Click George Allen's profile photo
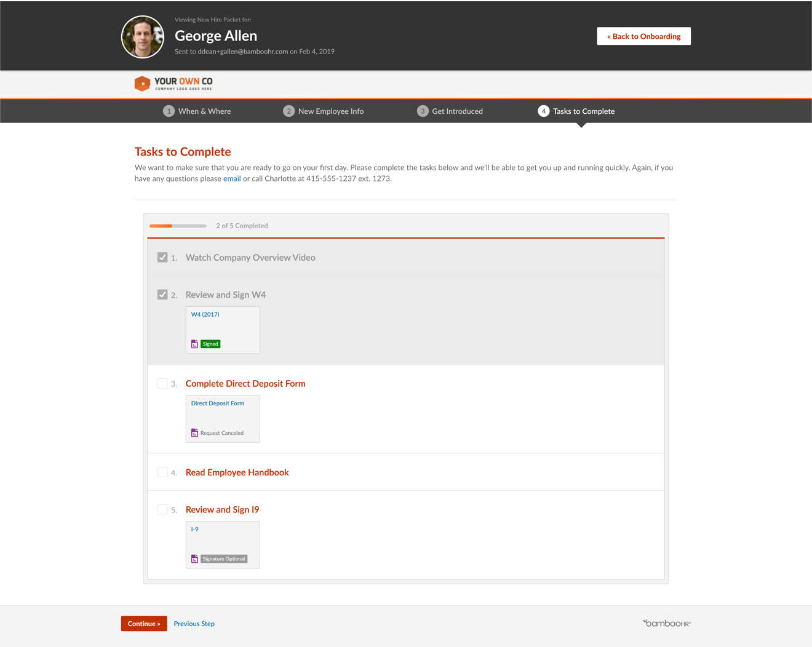 point(142,36)
